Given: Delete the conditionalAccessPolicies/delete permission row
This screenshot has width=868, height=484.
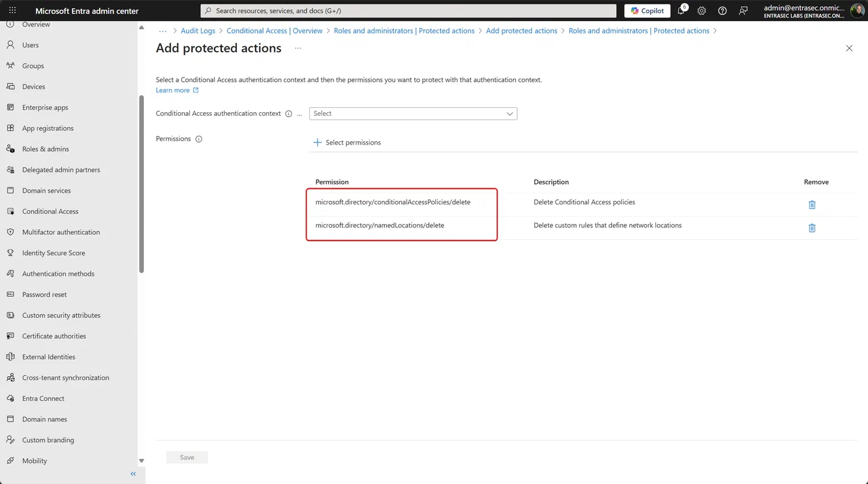Looking at the screenshot, I should [x=812, y=205].
